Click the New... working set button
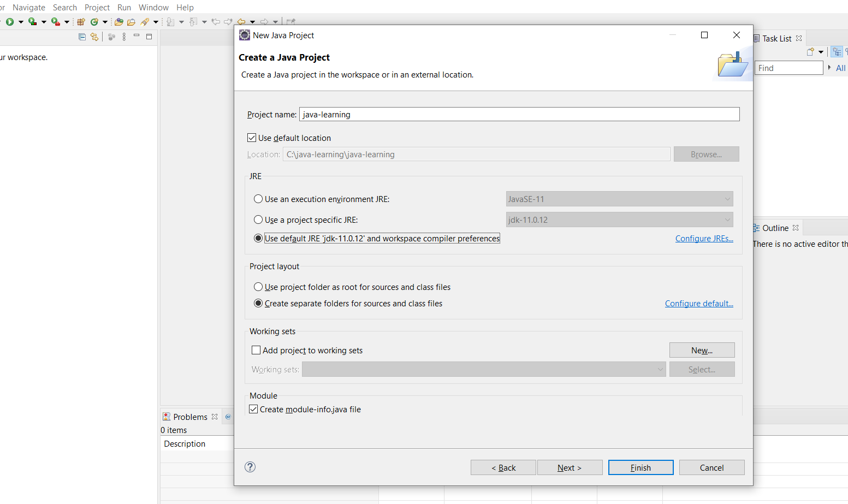This screenshot has height=504, width=848. click(702, 350)
